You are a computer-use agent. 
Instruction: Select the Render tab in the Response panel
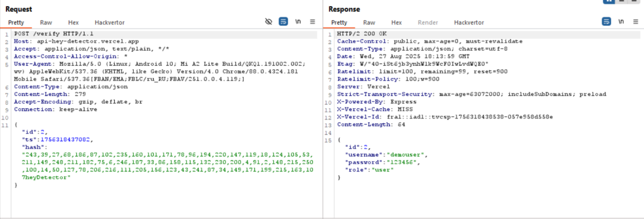[427, 22]
